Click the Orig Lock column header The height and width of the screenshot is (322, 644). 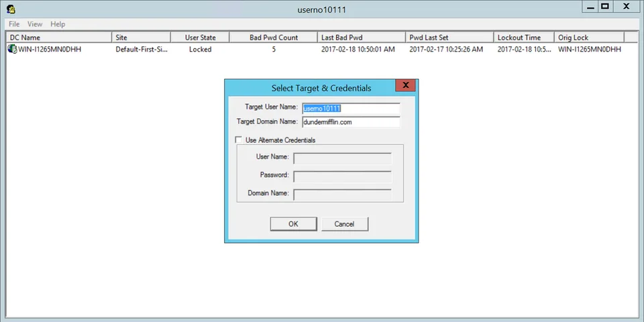590,38
